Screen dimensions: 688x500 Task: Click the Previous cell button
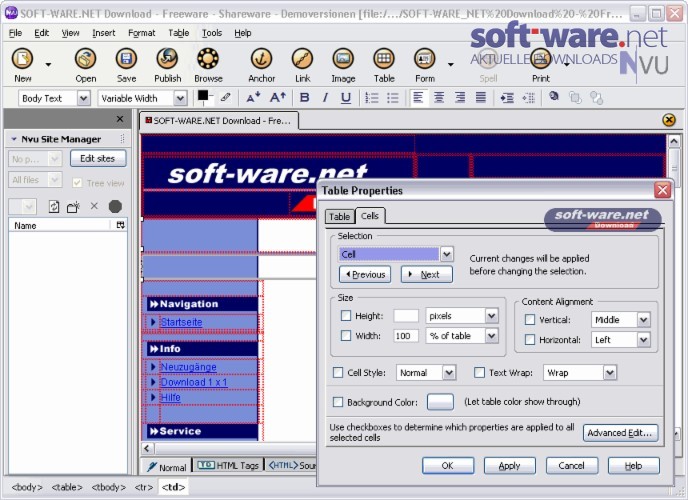pos(365,275)
